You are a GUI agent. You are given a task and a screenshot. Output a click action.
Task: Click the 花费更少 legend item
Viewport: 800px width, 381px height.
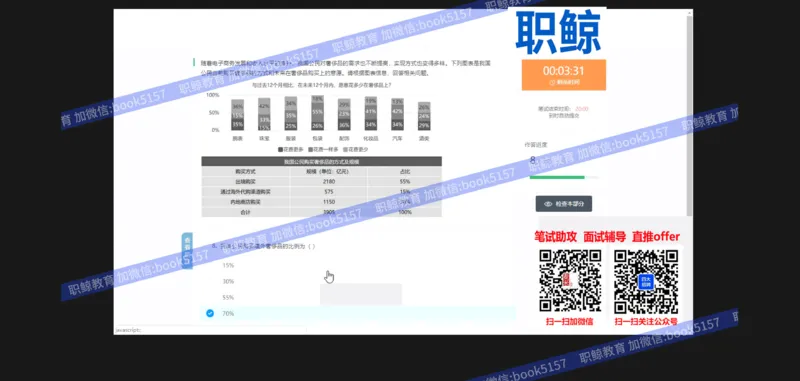tap(356, 149)
